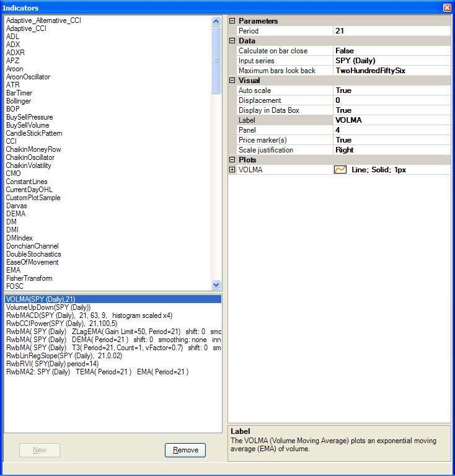
Task: Select Adaptive_Alternative_CCI indicator
Action: click(43, 20)
